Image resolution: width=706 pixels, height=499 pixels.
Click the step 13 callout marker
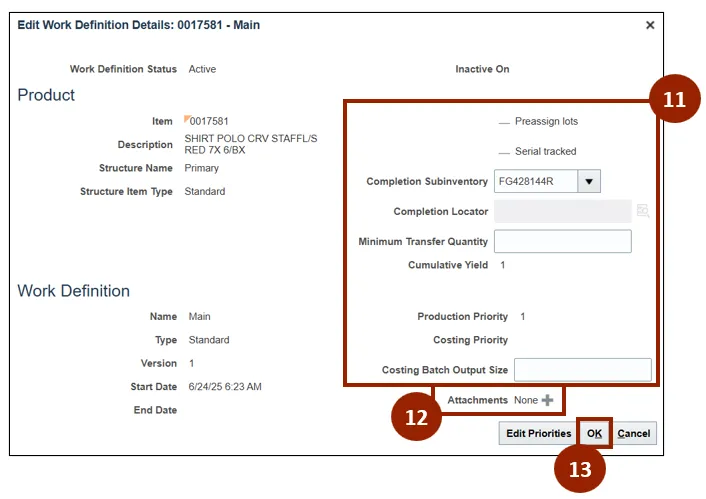[x=580, y=468]
